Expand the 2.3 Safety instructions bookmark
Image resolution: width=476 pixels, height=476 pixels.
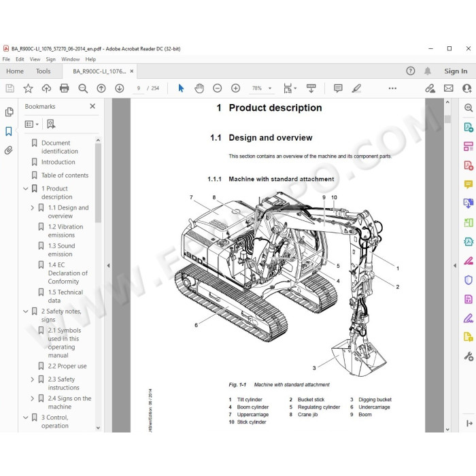[x=33, y=379]
